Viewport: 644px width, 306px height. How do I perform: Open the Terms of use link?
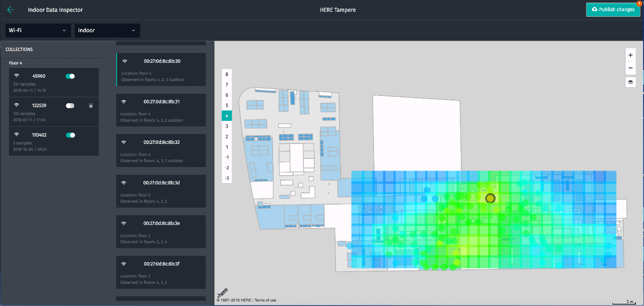265,300
